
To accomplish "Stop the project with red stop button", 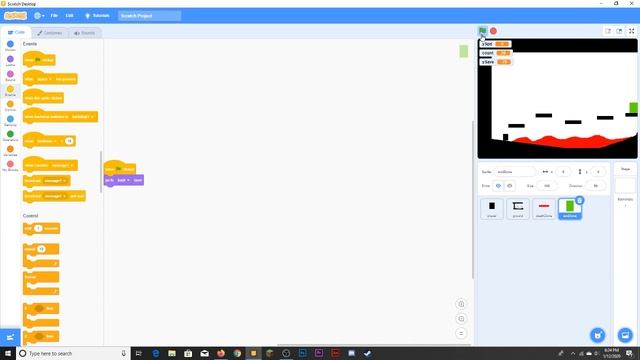I will (x=493, y=31).
